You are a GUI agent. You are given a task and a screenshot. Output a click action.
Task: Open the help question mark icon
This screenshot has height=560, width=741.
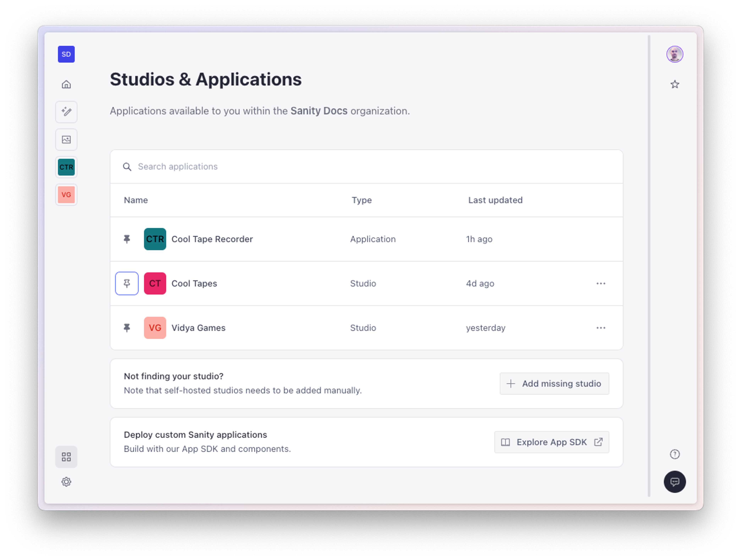[x=675, y=454]
